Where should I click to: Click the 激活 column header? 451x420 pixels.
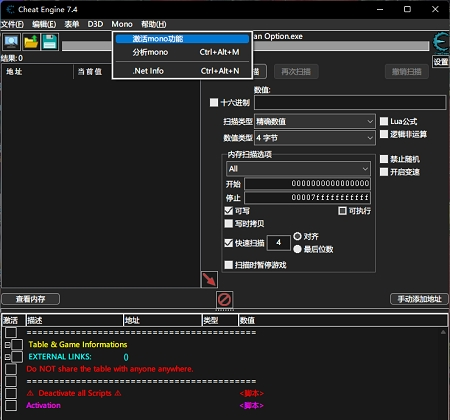coord(14,321)
